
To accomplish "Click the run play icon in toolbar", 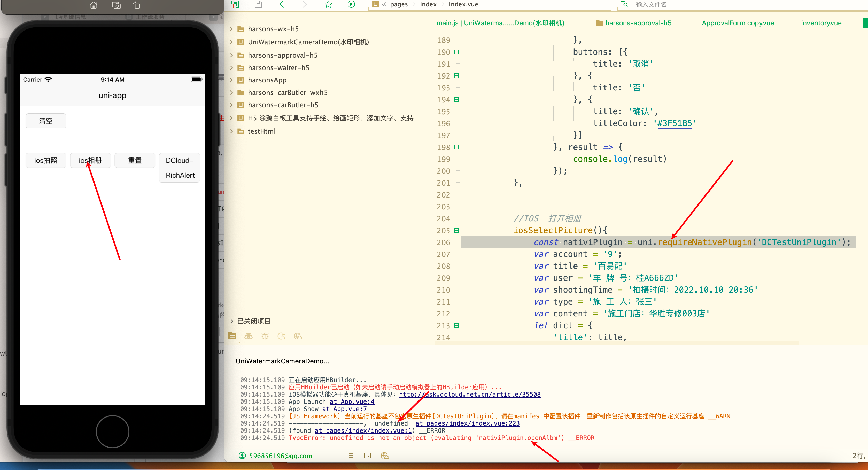I will 351,4.
